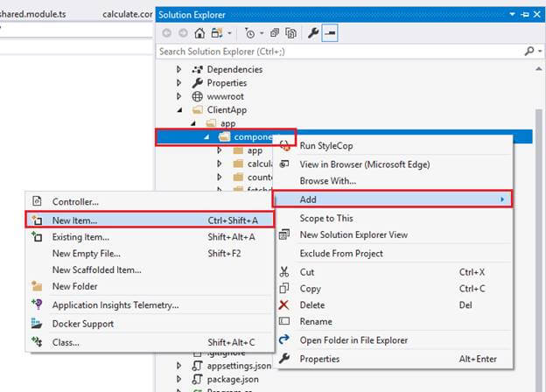The image size is (546, 392).
Task: Choose Application Insights Telemetry...
Action: 150,305
